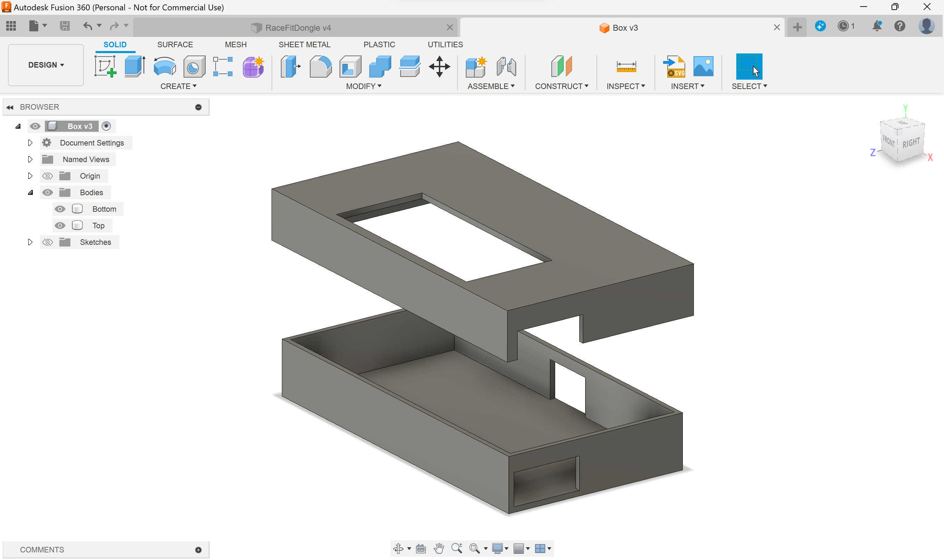Expand the Sketches folder
944x560 pixels.
point(29,242)
